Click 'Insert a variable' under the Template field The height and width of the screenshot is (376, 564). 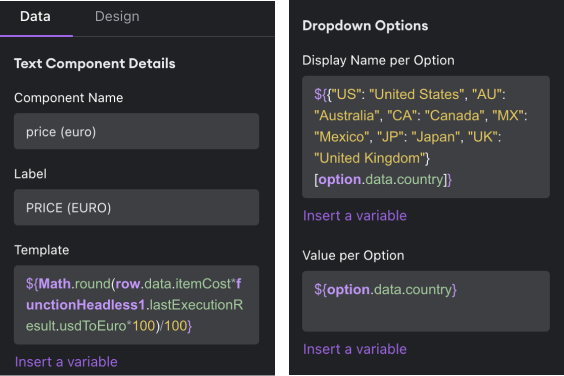66,362
